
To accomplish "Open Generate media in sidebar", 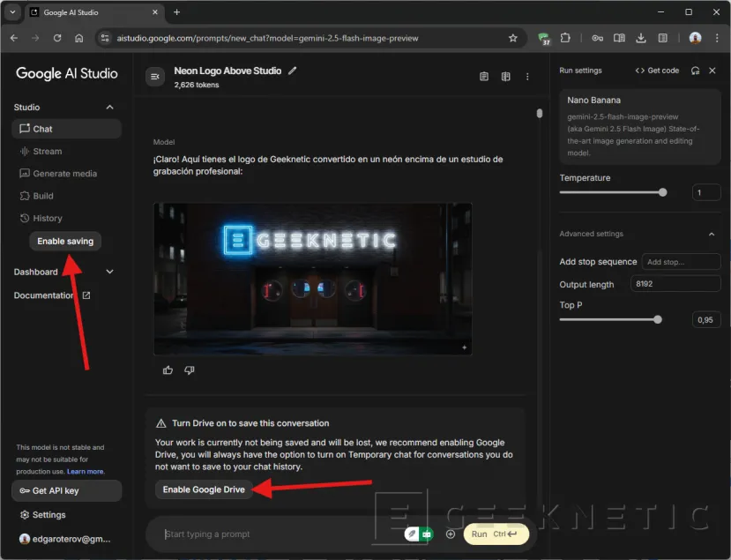I will point(67,174).
